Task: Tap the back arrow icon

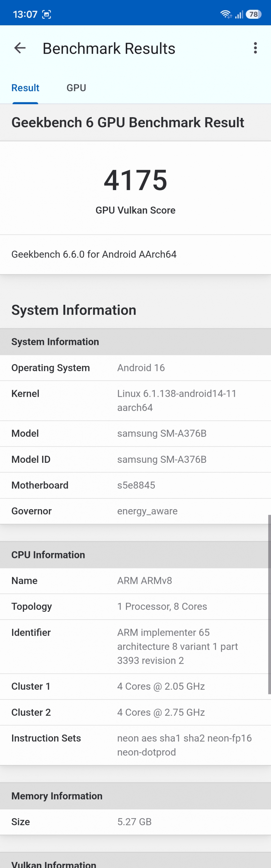Action: tap(20, 48)
